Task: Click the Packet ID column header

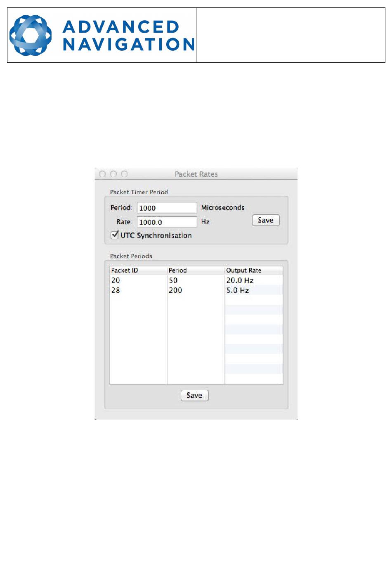Action: coord(138,270)
